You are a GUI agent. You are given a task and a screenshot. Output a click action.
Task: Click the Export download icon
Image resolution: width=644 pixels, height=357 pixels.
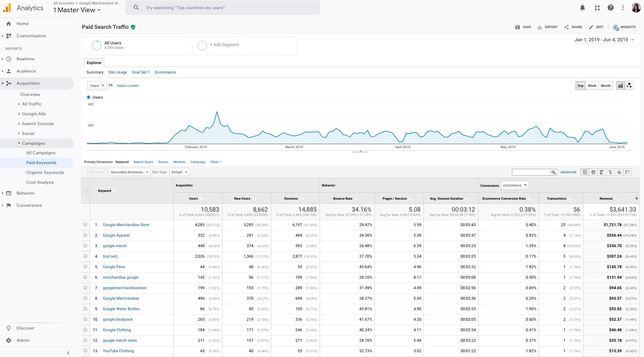point(540,27)
